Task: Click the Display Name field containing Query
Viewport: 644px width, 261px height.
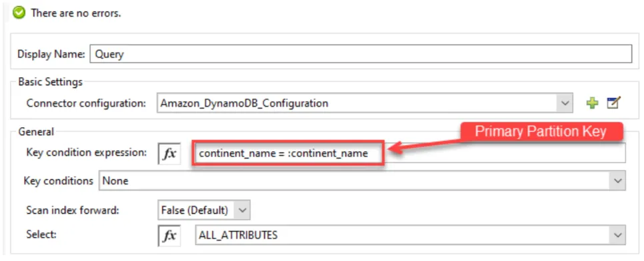Action: (x=361, y=54)
